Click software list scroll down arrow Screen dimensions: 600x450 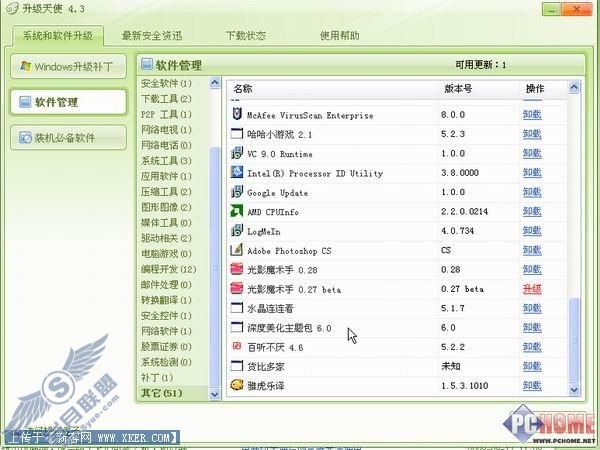click(x=574, y=390)
